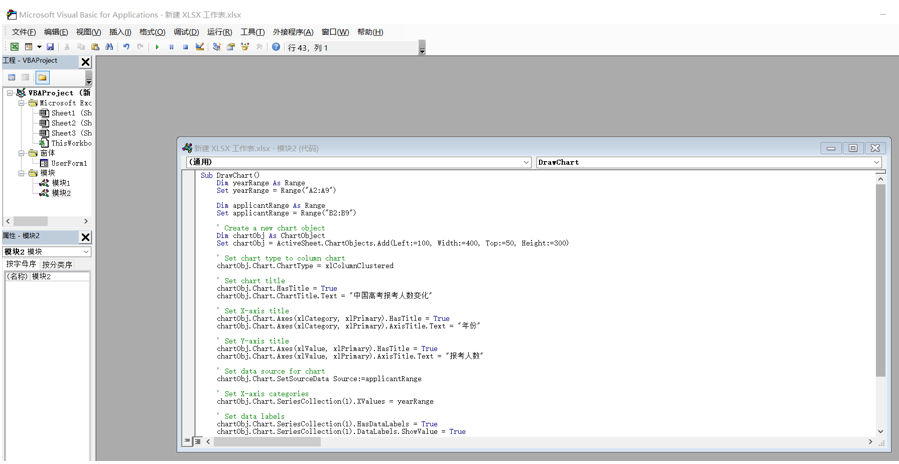This screenshot has width=899, height=464.
Task: Open the 插入(I) menu
Action: click(x=120, y=32)
